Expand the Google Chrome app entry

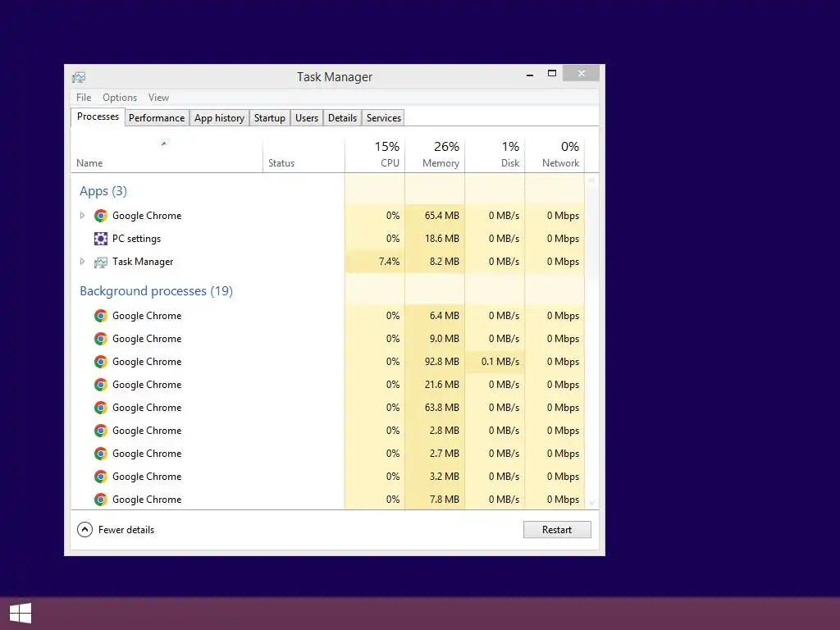coord(82,216)
